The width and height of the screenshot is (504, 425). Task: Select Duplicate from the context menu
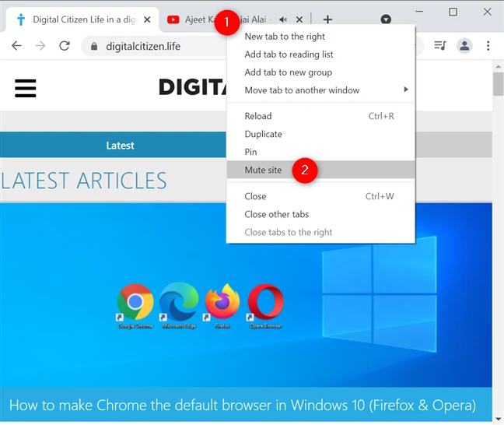coord(320,134)
